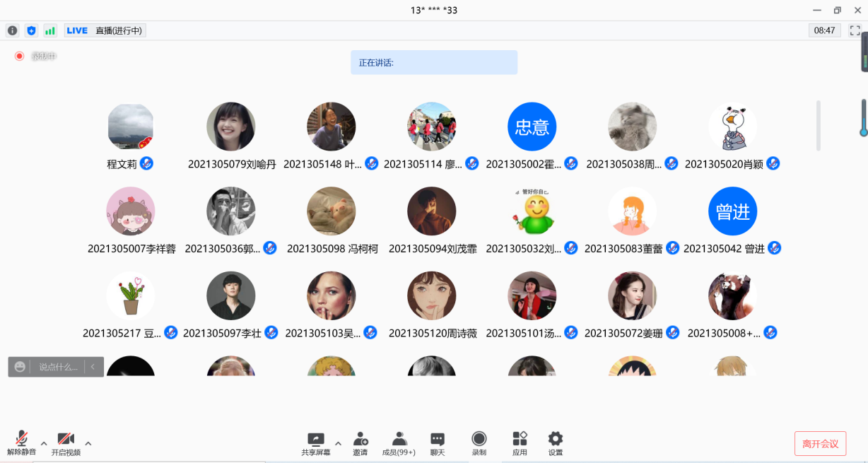Screen dimensions: 868x463
Task: Expand audio options arrow beside 解除静音
Action: pyautogui.click(x=44, y=444)
